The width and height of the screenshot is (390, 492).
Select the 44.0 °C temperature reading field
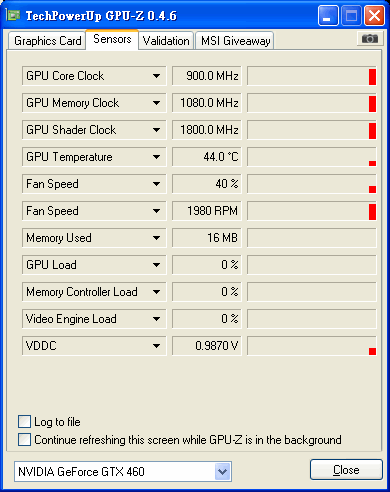[x=207, y=157]
